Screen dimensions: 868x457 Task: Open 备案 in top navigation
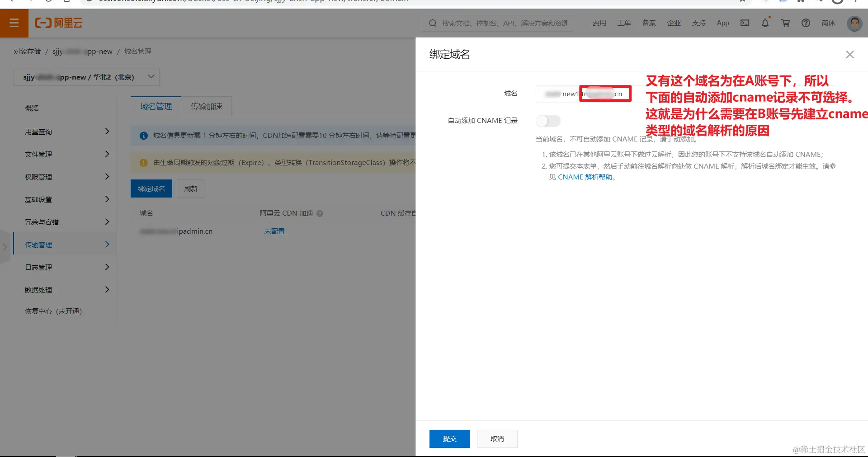click(x=649, y=23)
